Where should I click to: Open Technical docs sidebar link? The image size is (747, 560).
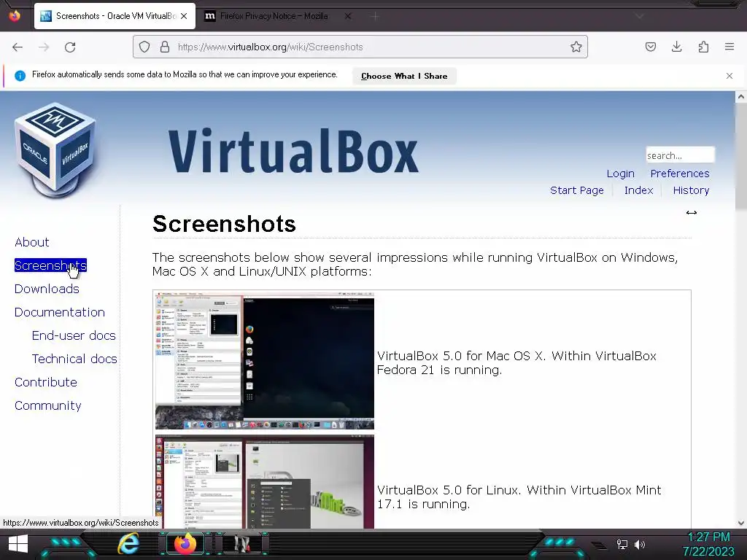coord(74,359)
